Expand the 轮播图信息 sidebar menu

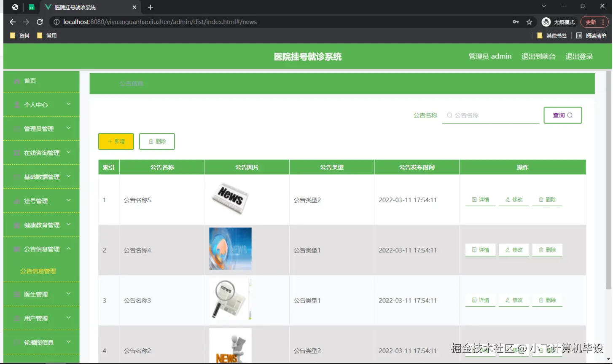pyautogui.click(x=41, y=342)
